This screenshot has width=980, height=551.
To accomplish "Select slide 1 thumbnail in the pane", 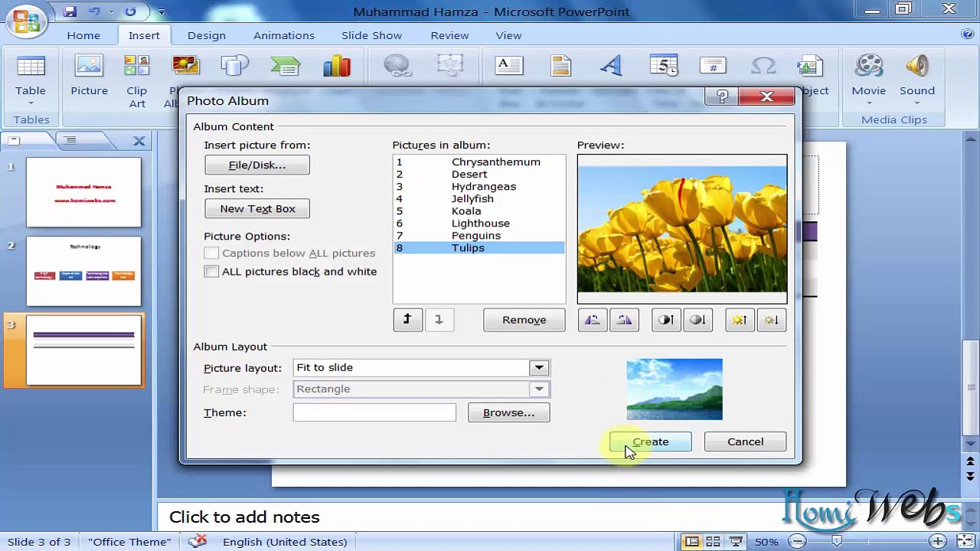I will [x=84, y=192].
